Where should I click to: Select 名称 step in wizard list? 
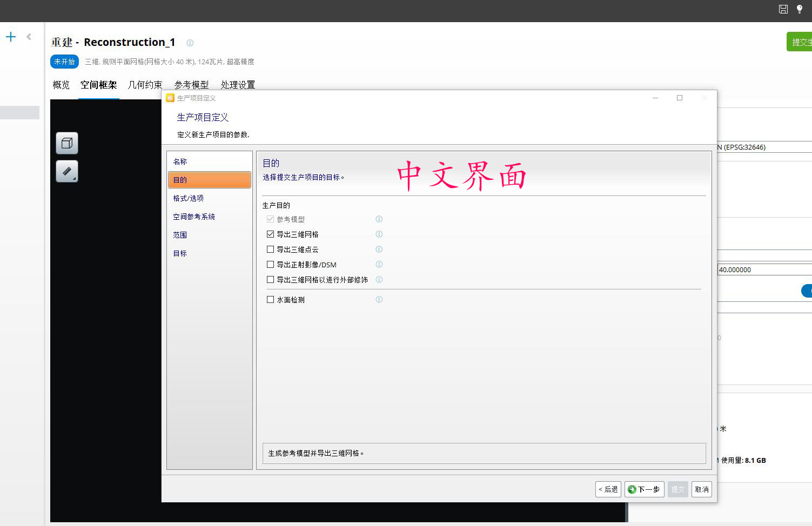click(210, 161)
